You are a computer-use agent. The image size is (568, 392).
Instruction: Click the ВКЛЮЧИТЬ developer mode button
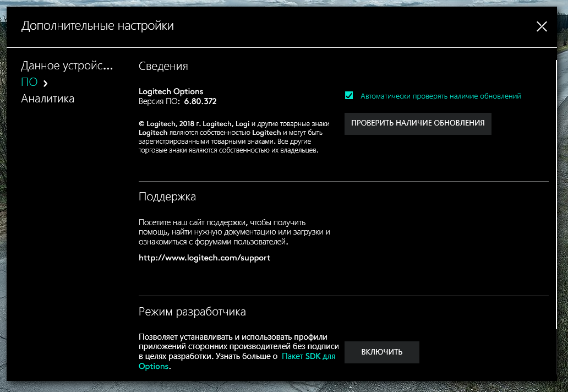(382, 352)
